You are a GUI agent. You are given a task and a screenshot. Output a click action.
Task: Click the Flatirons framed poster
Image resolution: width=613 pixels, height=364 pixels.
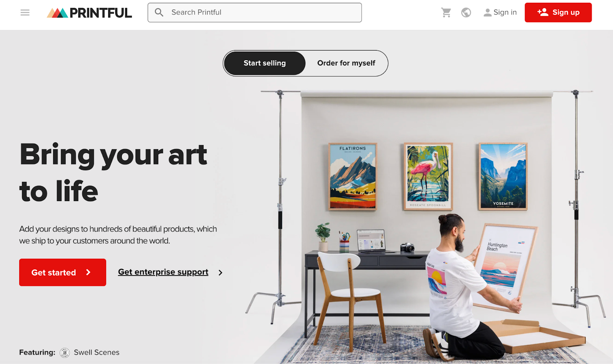click(353, 176)
